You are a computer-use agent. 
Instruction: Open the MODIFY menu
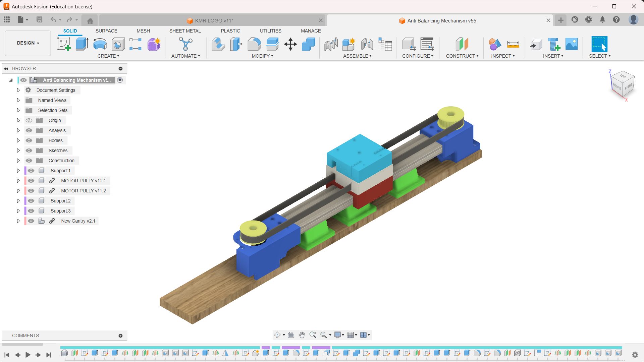[x=262, y=56]
